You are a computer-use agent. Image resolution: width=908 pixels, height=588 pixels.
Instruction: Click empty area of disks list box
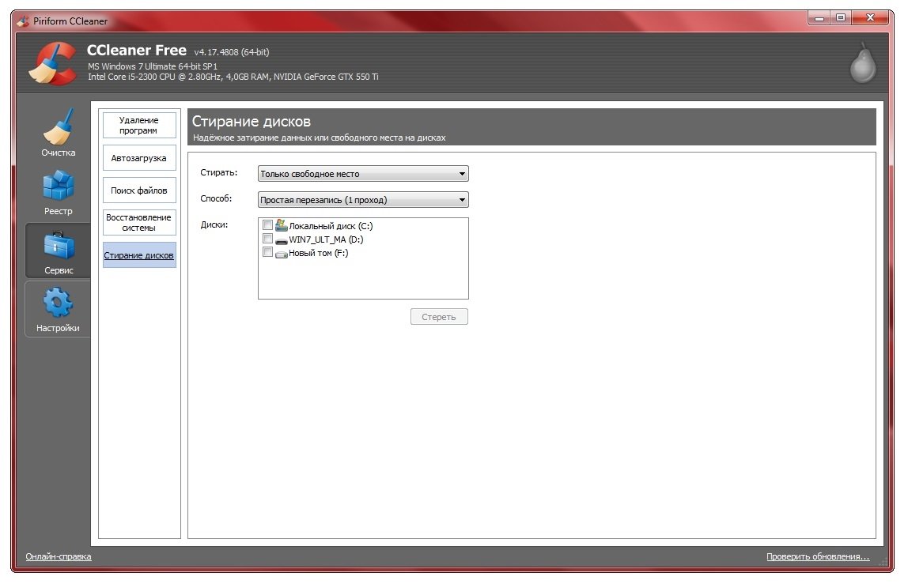pyautogui.click(x=363, y=280)
